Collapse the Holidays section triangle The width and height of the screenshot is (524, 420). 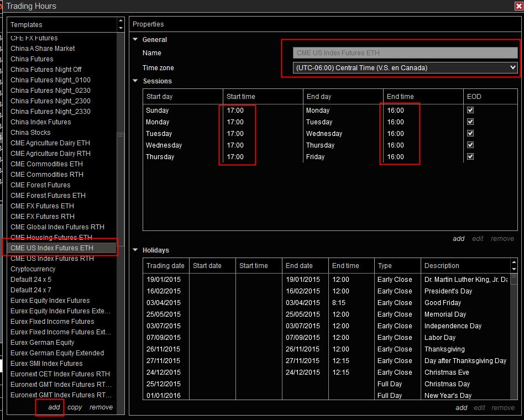[136, 250]
